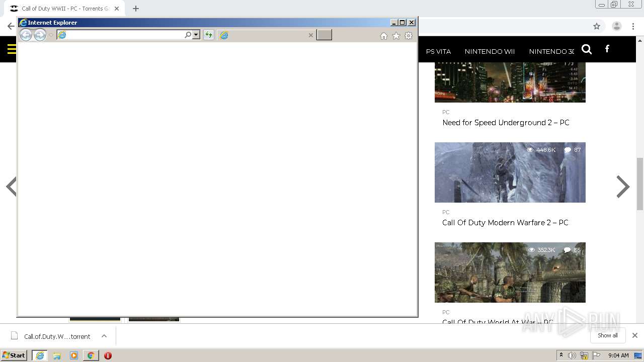Expand the IE address bar autocomplete dropdown
This screenshot has height=362, width=644.
tap(196, 35)
